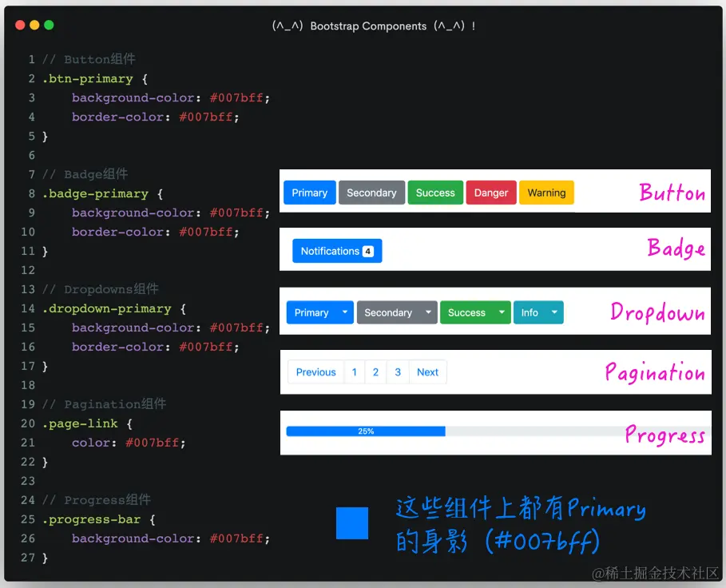Click the blue #007bff color square
726x588 pixels.
click(x=352, y=523)
